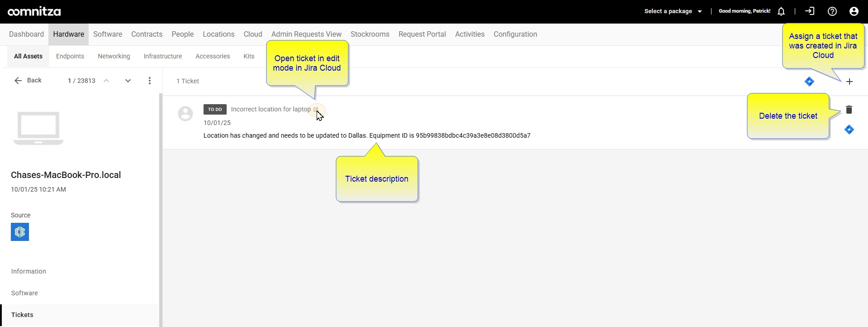Click ticket title Incorrect location for laptop
The width and height of the screenshot is (868, 327).
tap(271, 109)
